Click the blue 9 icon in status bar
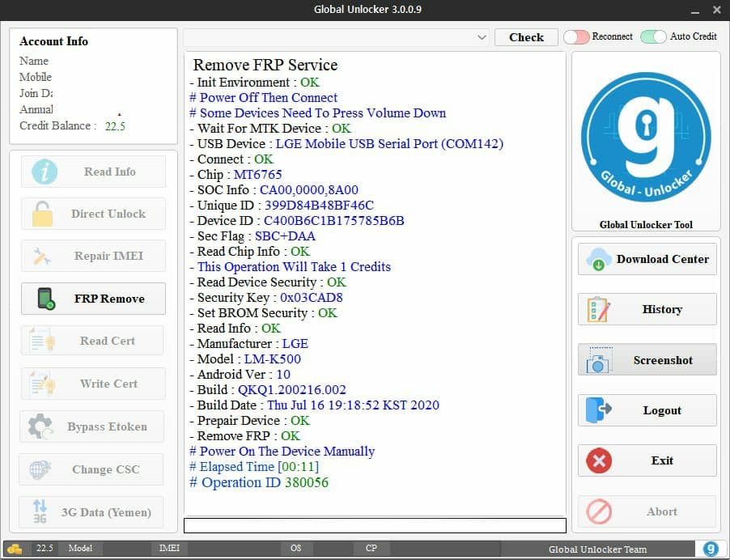The image size is (730, 560). (x=711, y=549)
